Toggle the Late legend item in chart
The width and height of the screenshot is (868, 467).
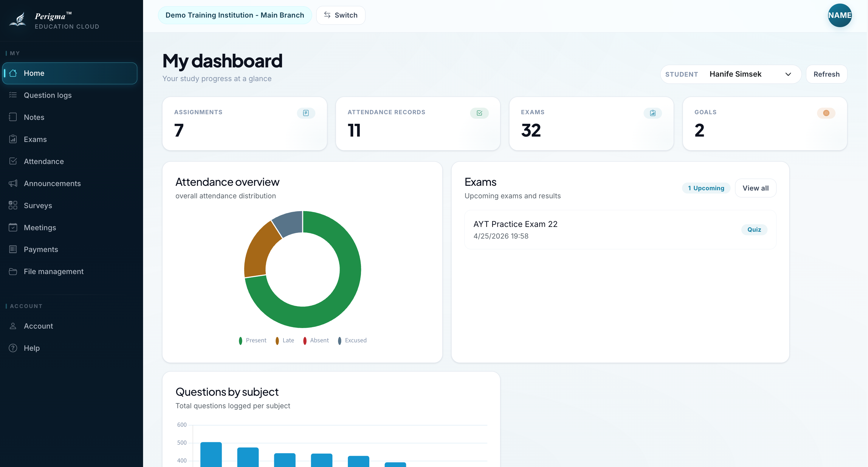coord(285,341)
